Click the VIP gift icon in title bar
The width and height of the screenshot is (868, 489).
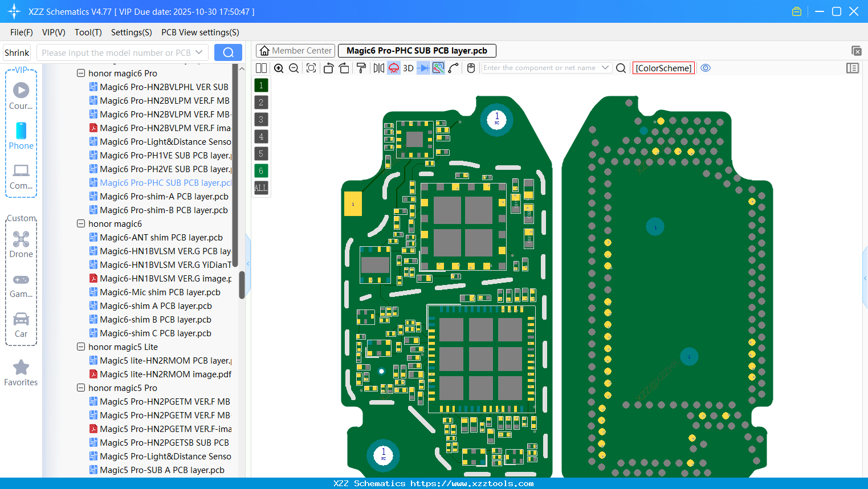coord(797,11)
